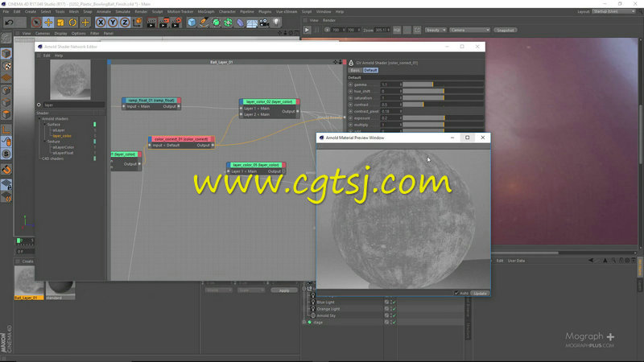The image size is (644, 362).
Task: Select Texture mode checkerboard icon
Action: coord(6,66)
